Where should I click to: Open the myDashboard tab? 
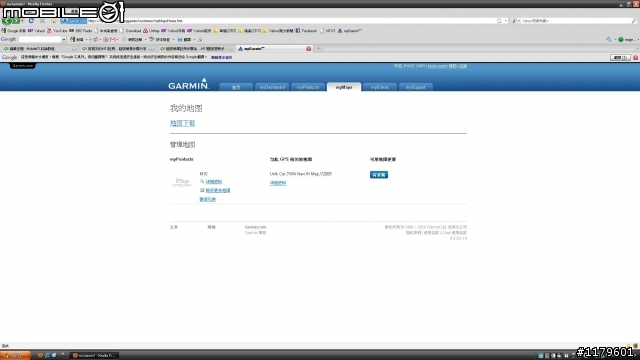pyautogui.click(x=272, y=87)
